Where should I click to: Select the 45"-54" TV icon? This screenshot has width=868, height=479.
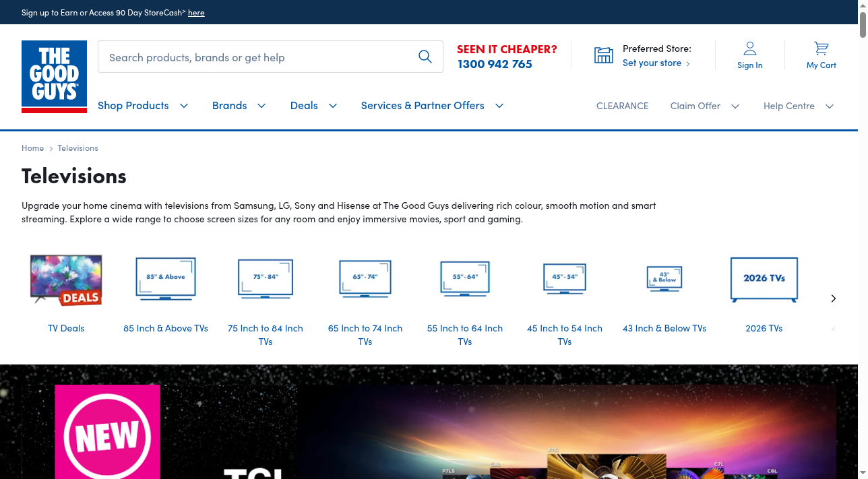tap(565, 278)
